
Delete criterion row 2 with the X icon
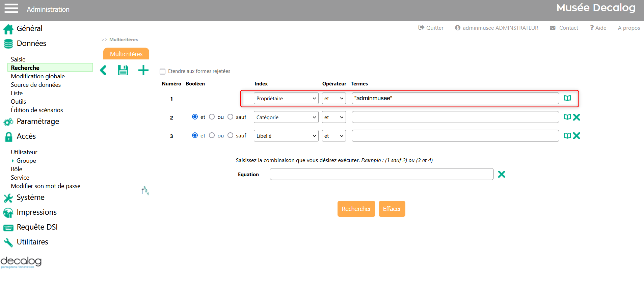tap(576, 117)
